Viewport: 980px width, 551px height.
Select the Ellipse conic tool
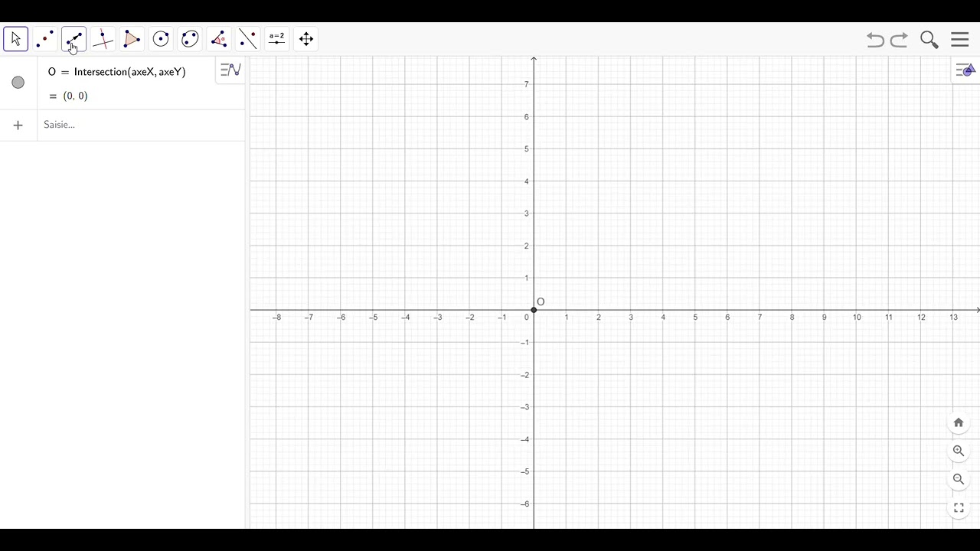[x=190, y=39]
